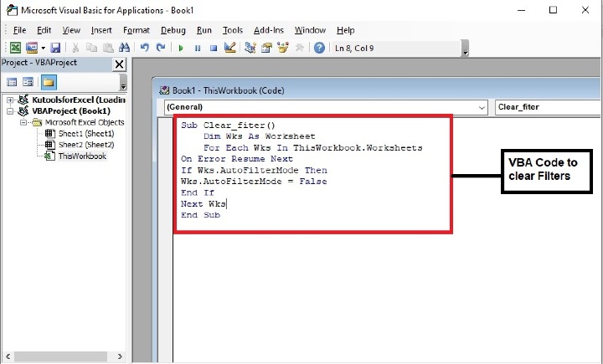Open the Tools menu
The image size is (603, 364).
point(233,30)
